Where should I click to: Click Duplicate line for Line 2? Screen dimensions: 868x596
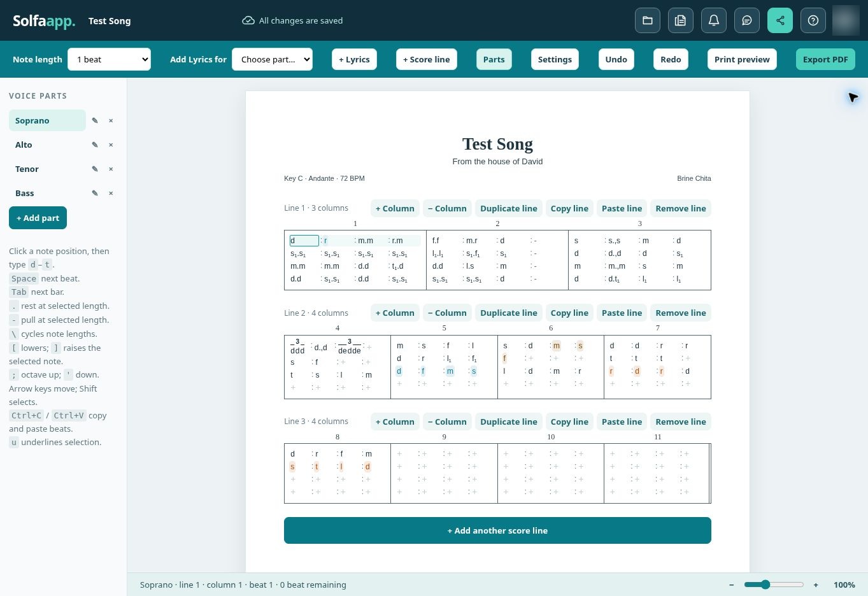509,313
